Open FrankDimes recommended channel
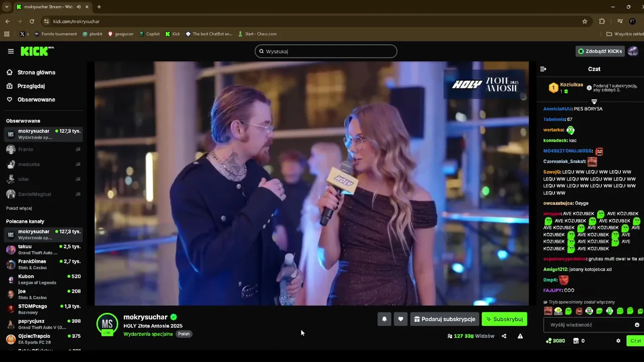The image size is (644, 362). point(43,264)
